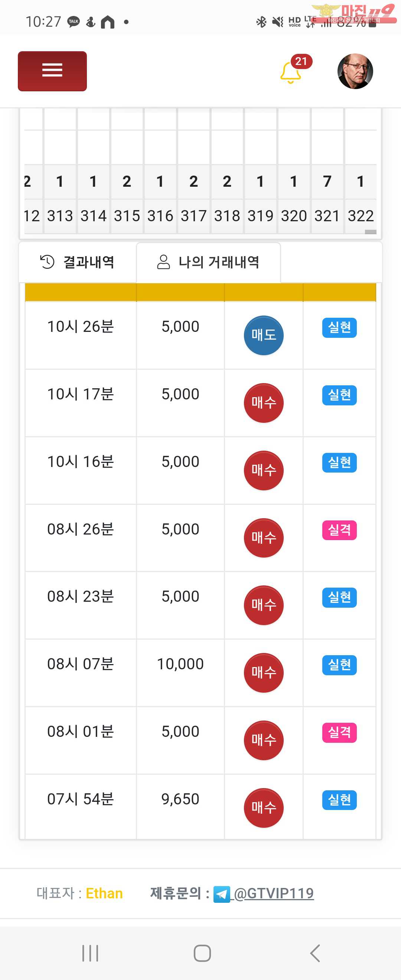Tap the red 매수 circle at 10시 17분
This screenshot has height=980, width=401.
[x=263, y=403]
